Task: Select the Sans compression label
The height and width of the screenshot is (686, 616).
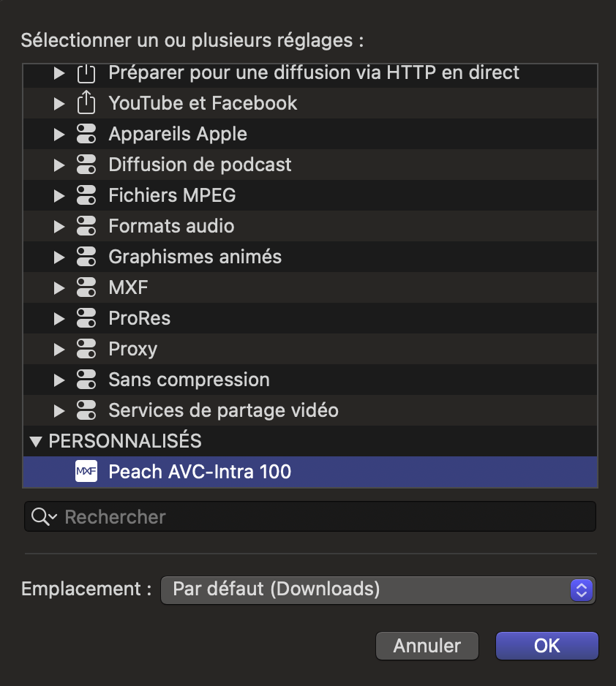Action: point(189,380)
